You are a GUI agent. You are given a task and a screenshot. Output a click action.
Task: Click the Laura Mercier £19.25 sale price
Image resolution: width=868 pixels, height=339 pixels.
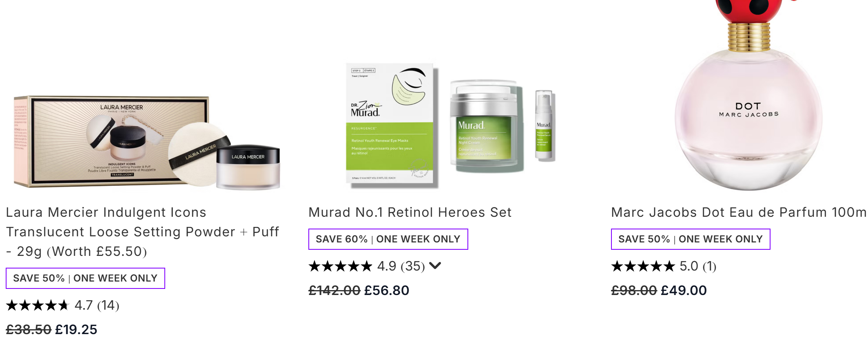(76, 330)
